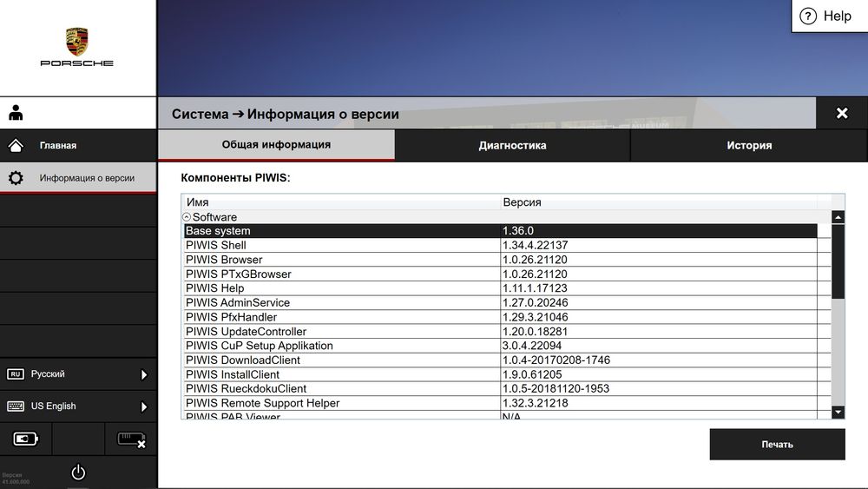Viewport: 868px width, 489px height.
Task: Click the keyboard layout icon
Action: [x=16, y=406]
